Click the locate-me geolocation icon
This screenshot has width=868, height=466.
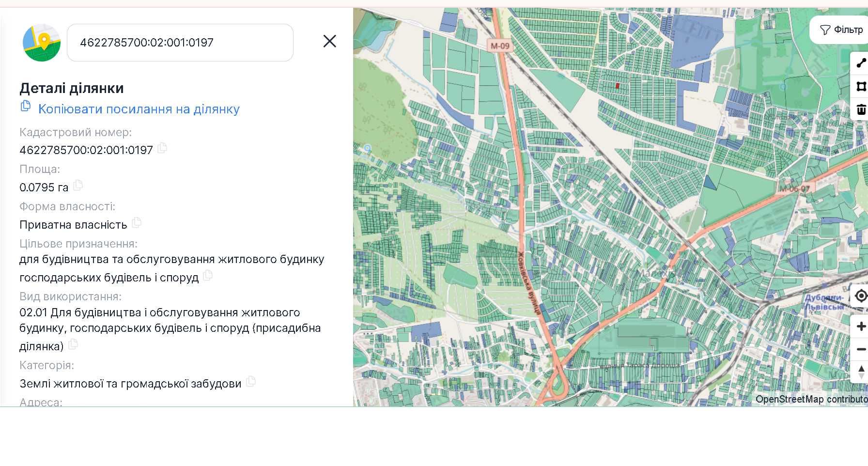(x=861, y=295)
